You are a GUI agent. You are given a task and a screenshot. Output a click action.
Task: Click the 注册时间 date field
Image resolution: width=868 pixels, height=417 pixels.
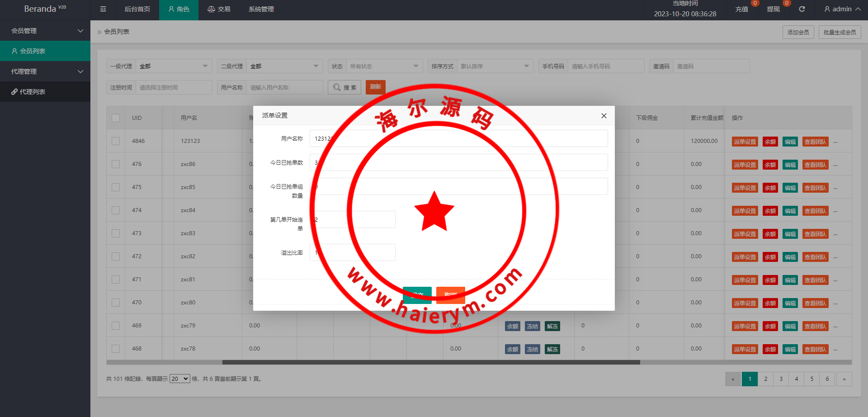174,87
